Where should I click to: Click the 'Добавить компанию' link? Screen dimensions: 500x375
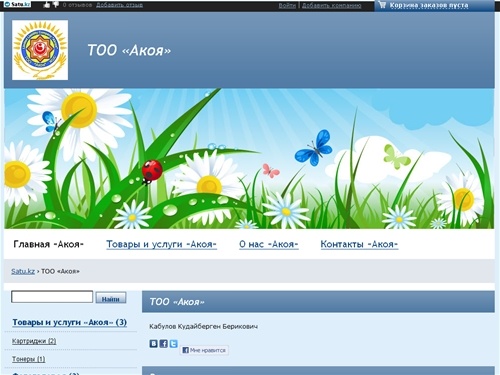pos(331,5)
